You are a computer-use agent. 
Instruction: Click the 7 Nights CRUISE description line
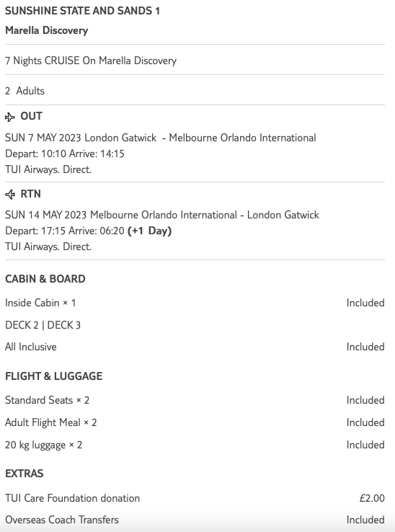click(x=91, y=61)
